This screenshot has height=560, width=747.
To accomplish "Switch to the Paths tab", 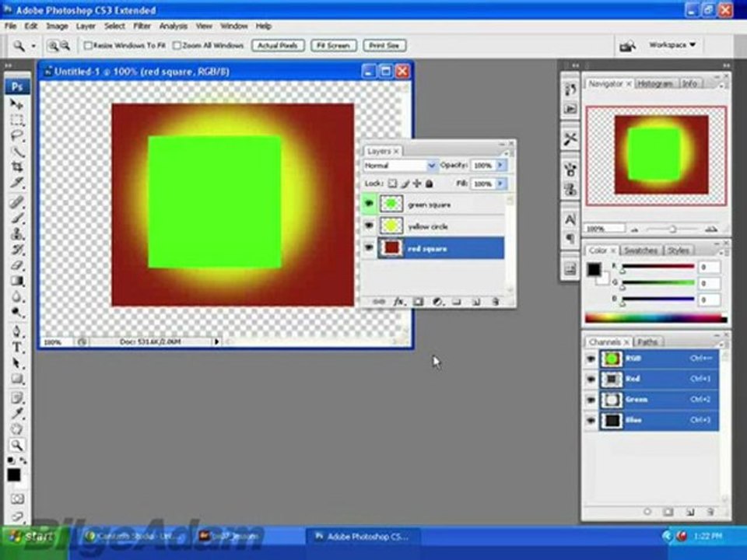I will click(647, 342).
